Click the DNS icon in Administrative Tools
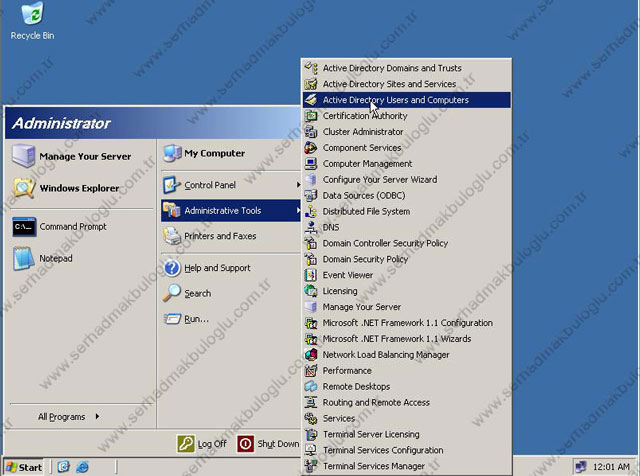Image resolution: width=640 pixels, height=476 pixels. pyautogui.click(x=311, y=227)
